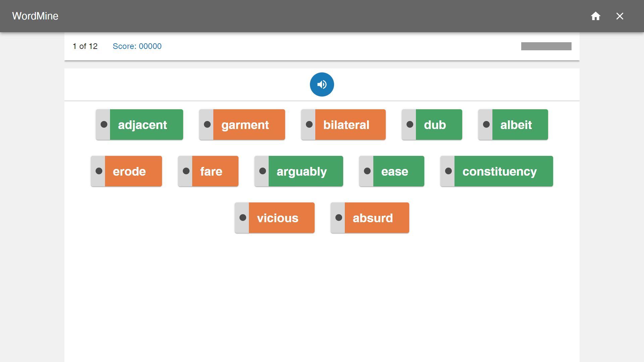The height and width of the screenshot is (362, 644).
Task: Select the radio dot beside garment
Action: pyautogui.click(x=207, y=125)
